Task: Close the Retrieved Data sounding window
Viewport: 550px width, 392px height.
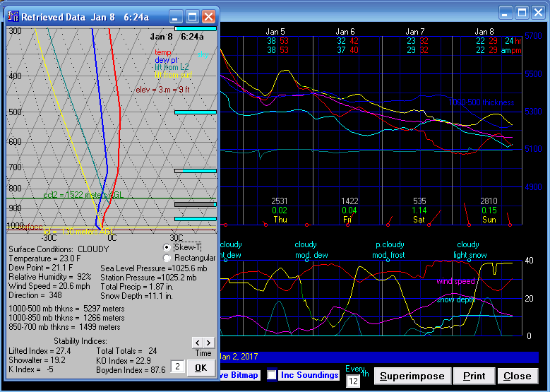Action: pyautogui.click(x=208, y=16)
